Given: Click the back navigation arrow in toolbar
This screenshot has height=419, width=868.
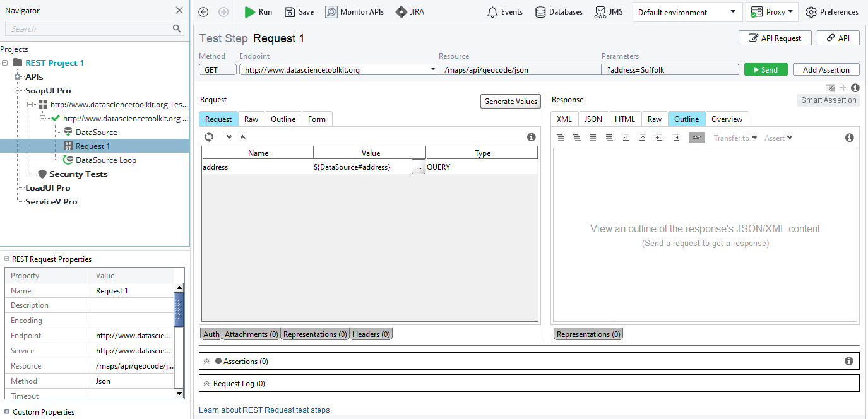Looking at the screenshot, I should click(203, 12).
